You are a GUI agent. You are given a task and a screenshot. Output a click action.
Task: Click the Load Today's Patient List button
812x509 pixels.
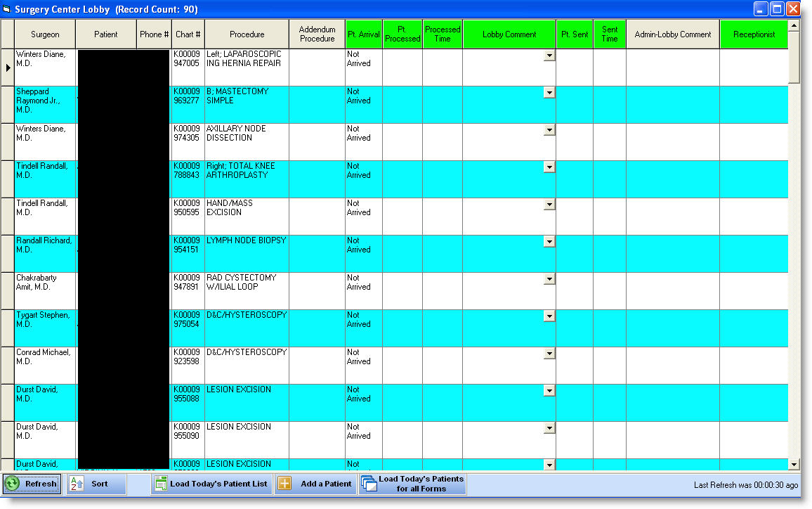[212, 484]
